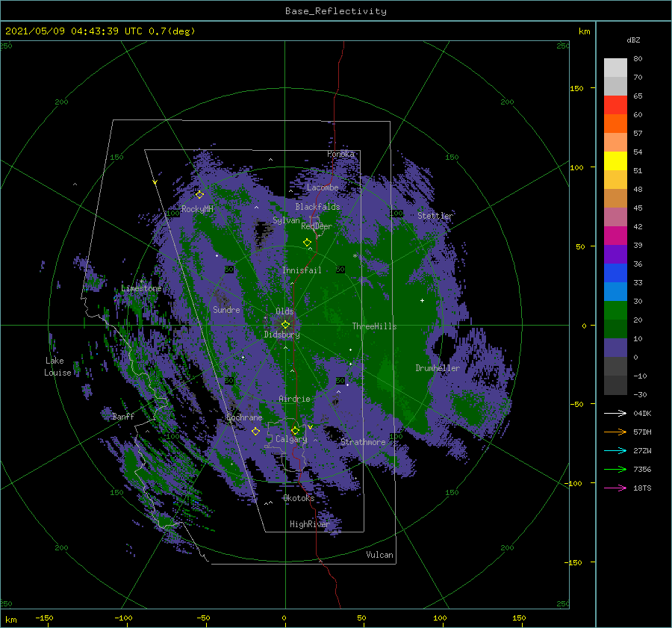Click the white 04DK arrow in the legend
Viewport: 672px width, 628px height.
(x=615, y=413)
